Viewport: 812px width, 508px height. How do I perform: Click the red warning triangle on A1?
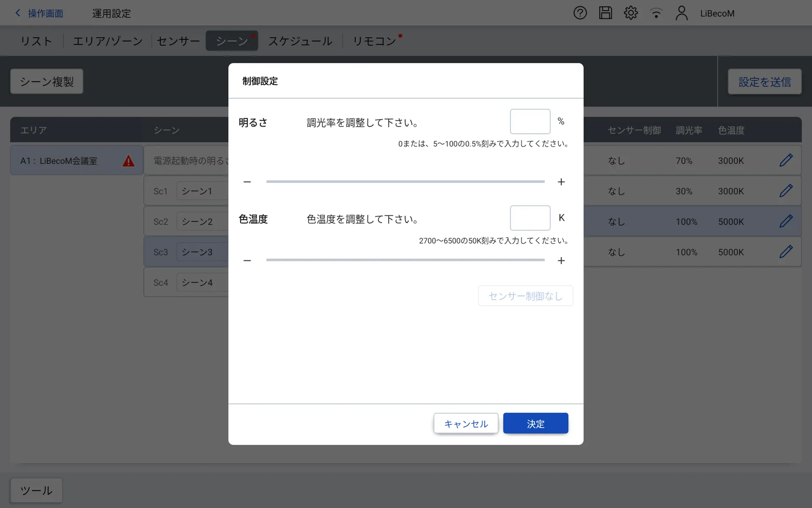click(x=129, y=161)
